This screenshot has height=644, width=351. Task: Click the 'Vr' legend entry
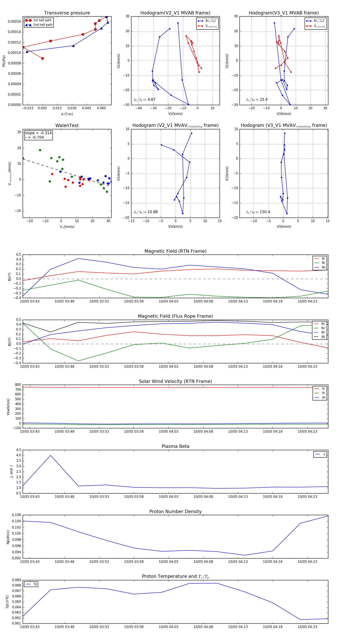point(320,389)
